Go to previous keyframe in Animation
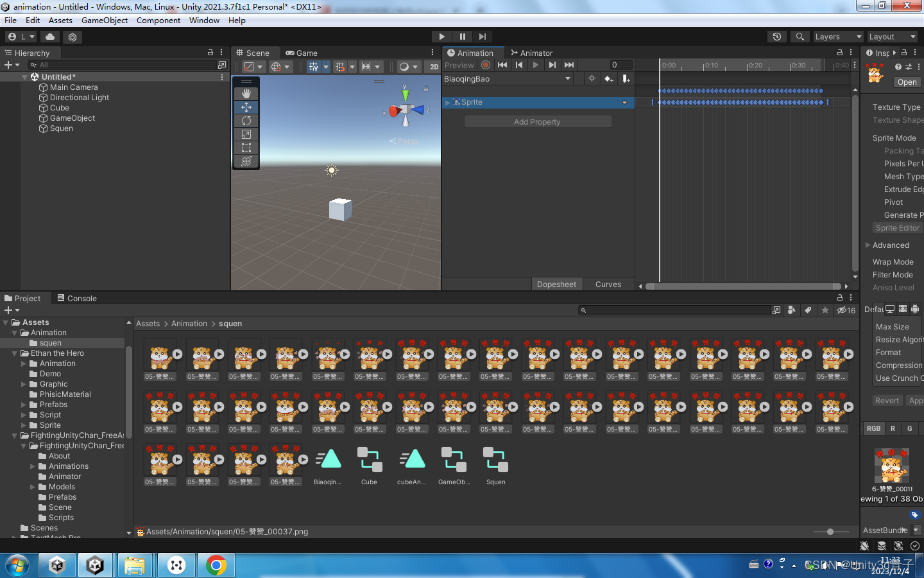 click(x=519, y=65)
